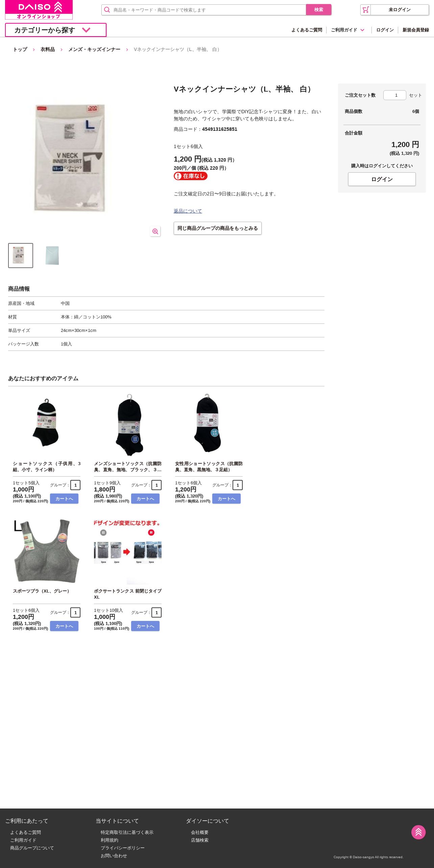Viewport: 434px width, 868px height.
Task: Click the 検索 search button
Action: pos(319,10)
